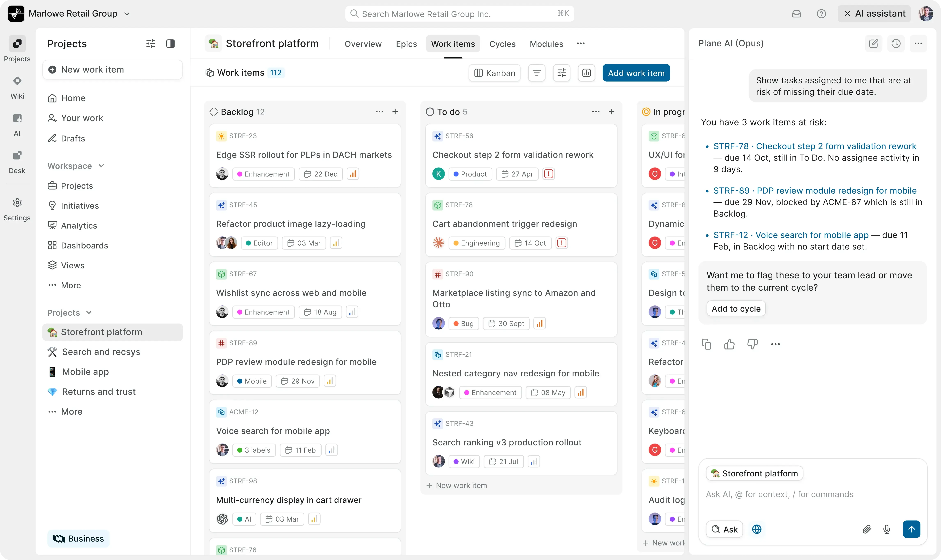Give the AI response a thumbs up
Screen dimensions: 941x560
point(729,344)
